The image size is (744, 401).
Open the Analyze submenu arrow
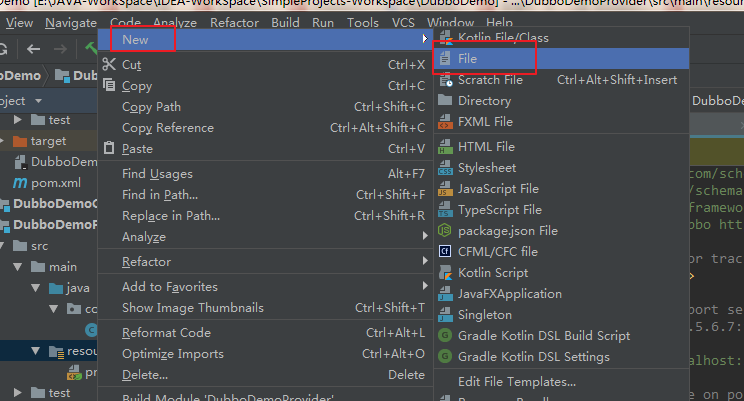[425, 236]
